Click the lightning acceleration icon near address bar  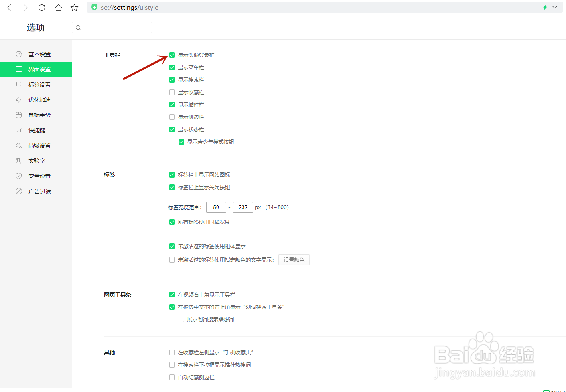pyautogui.click(x=545, y=7)
